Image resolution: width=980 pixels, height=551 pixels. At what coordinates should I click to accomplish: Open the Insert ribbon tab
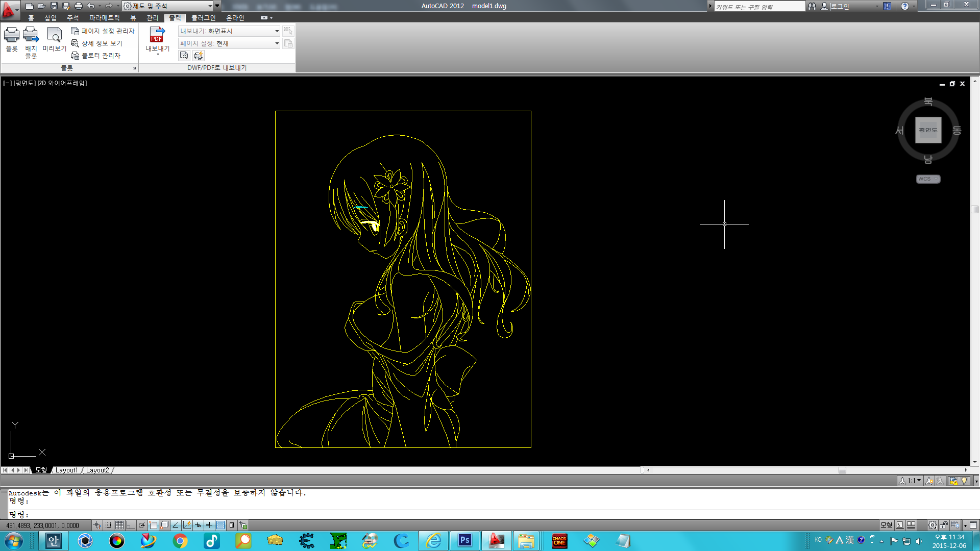coord(50,18)
